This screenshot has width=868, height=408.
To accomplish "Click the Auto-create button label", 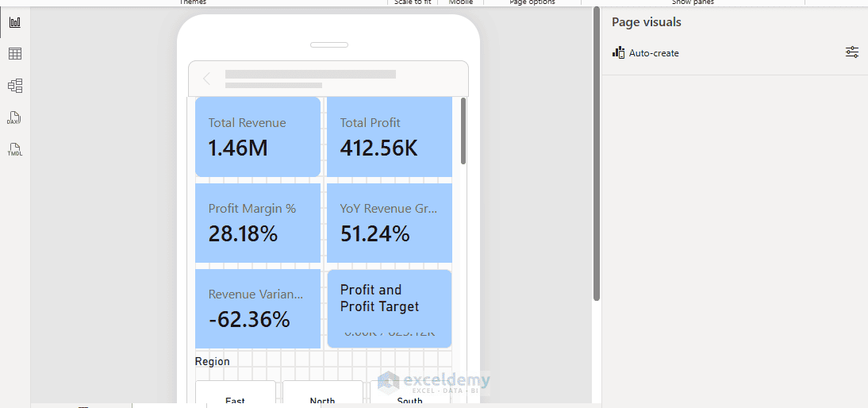I will (654, 53).
